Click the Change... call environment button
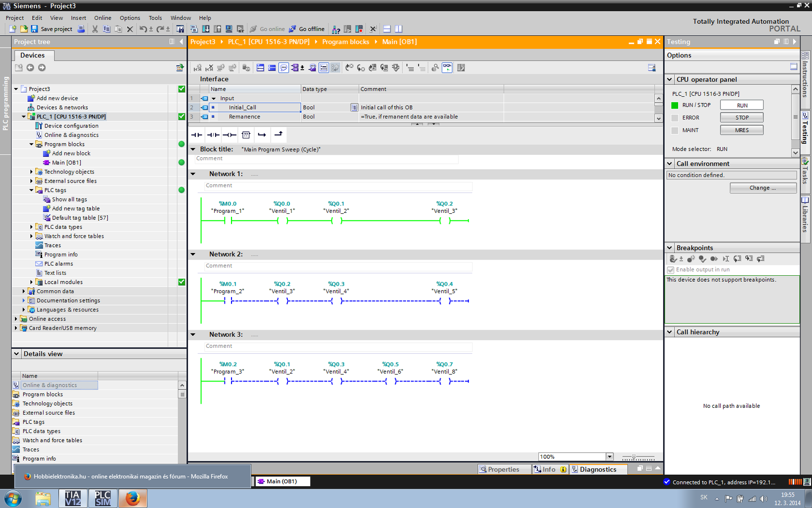The width and height of the screenshot is (812, 508). click(x=763, y=188)
